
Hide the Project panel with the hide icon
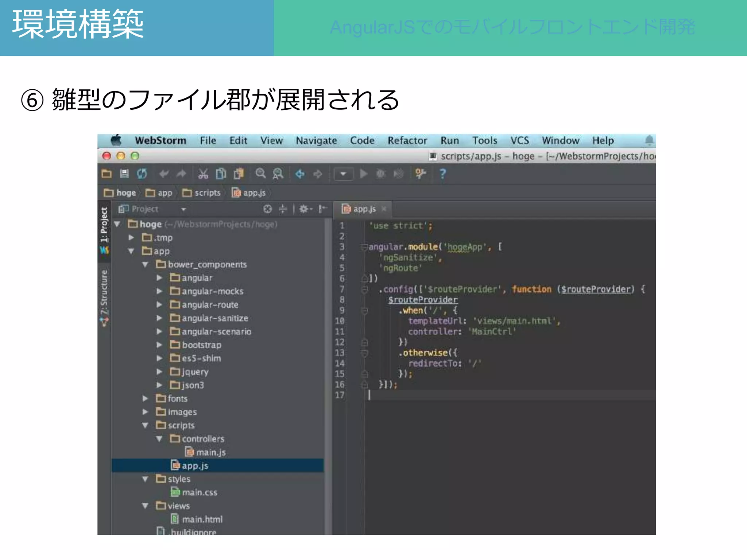pos(322,209)
